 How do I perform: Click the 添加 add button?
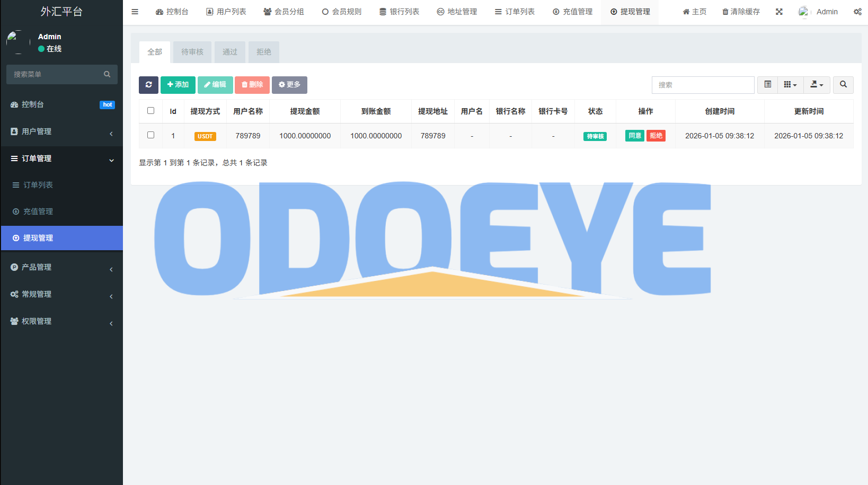click(x=178, y=85)
